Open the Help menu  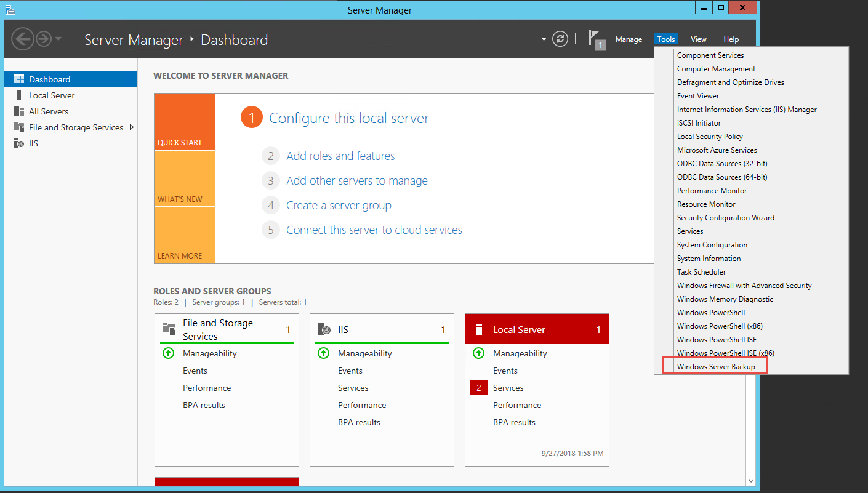[x=731, y=39]
